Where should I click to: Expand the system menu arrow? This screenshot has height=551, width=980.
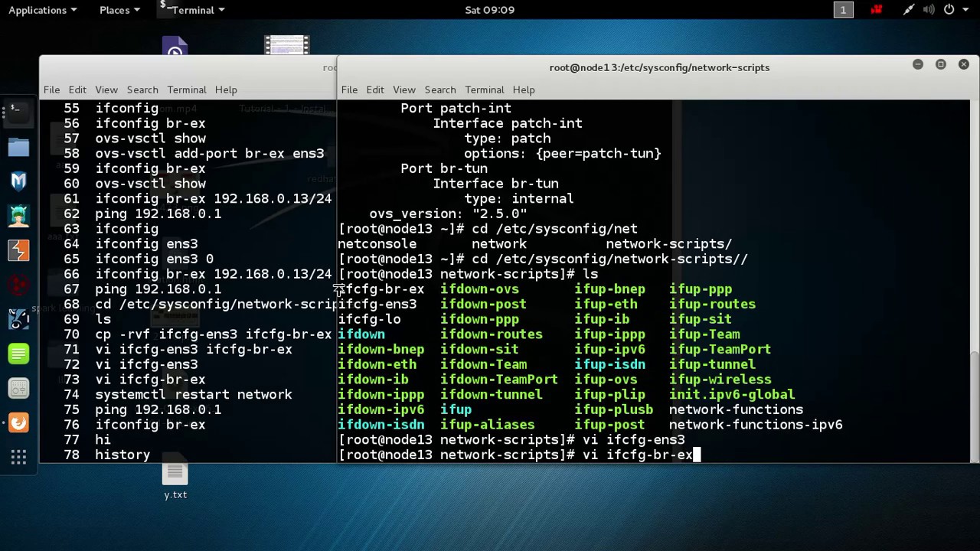965,10
